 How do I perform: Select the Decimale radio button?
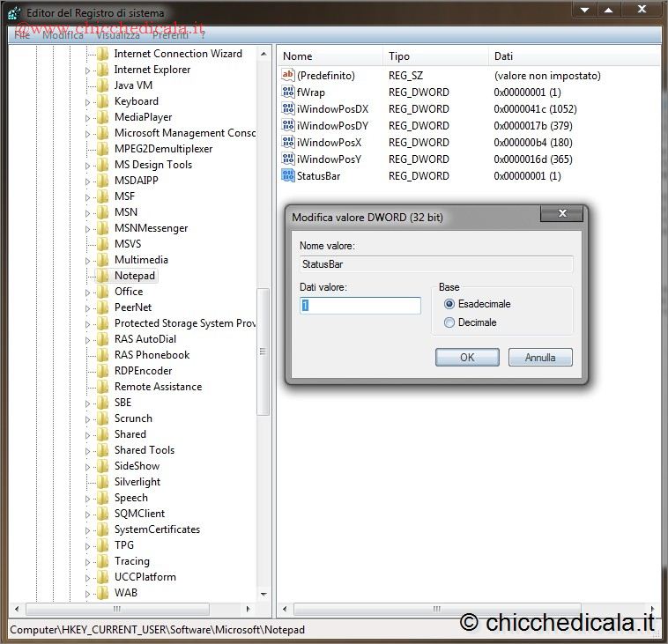[x=449, y=322]
